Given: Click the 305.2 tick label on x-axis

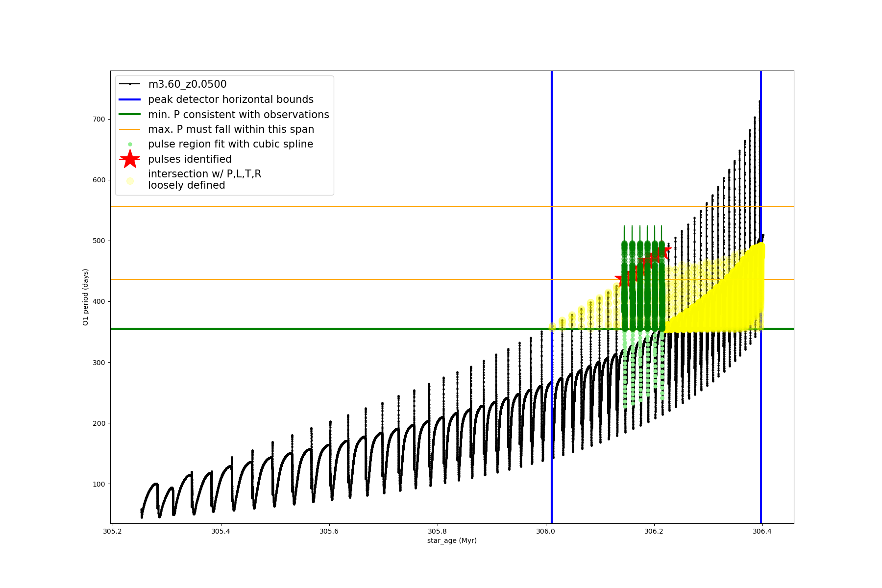Looking at the screenshot, I should tap(113, 531).
